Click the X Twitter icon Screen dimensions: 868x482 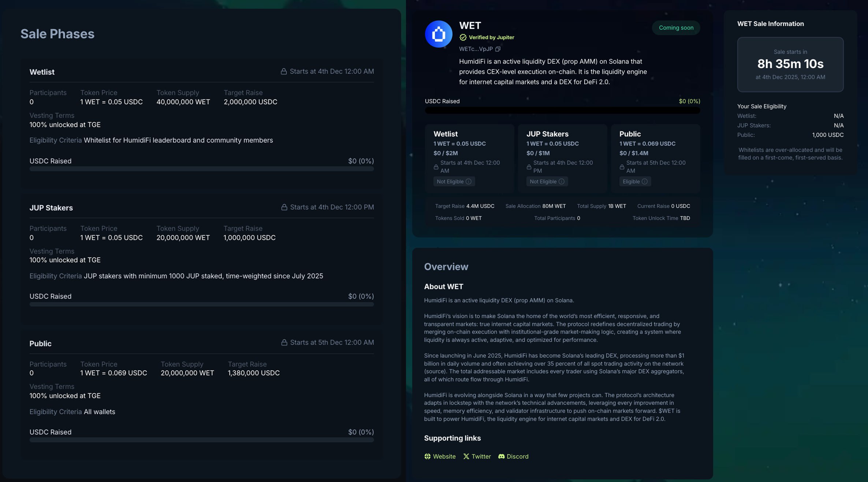coord(466,456)
